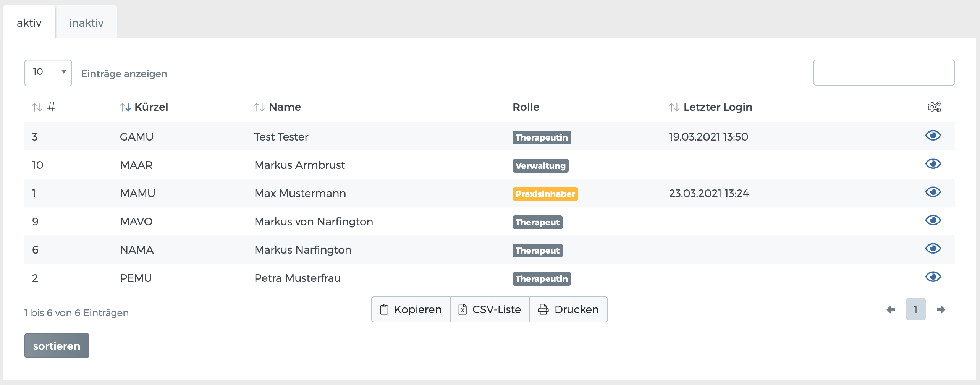Select the aktiv tab
The height and width of the screenshot is (385, 980).
[x=29, y=22]
